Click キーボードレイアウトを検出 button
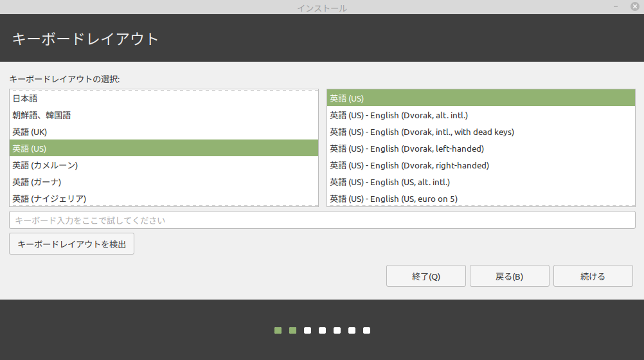This screenshot has height=360, width=644. point(71,244)
